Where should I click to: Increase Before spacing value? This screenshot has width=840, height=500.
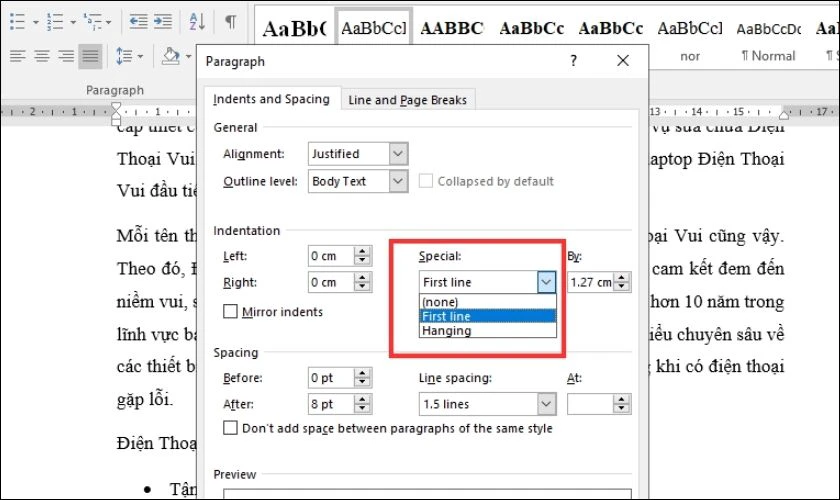[363, 373]
